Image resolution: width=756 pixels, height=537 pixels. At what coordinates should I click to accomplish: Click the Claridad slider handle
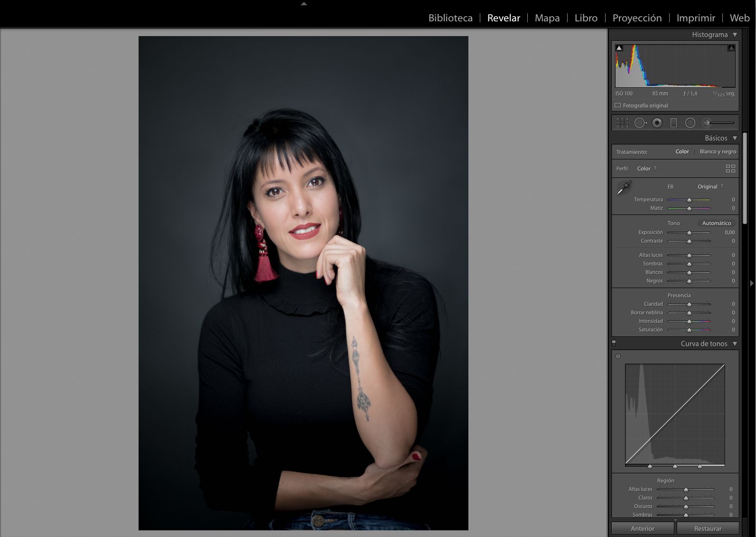pos(689,304)
